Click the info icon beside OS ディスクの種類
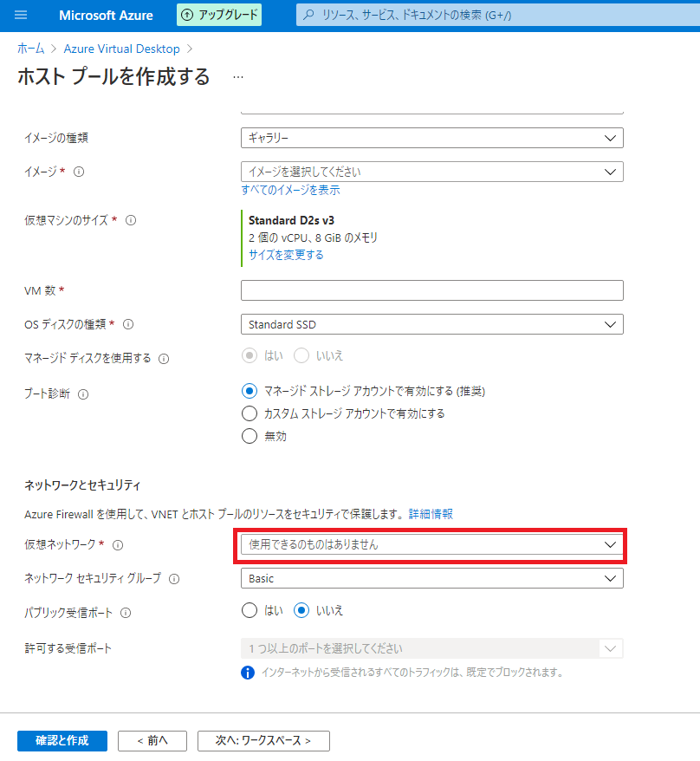The image size is (700, 761). pyautogui.click(x=128, y=324)
